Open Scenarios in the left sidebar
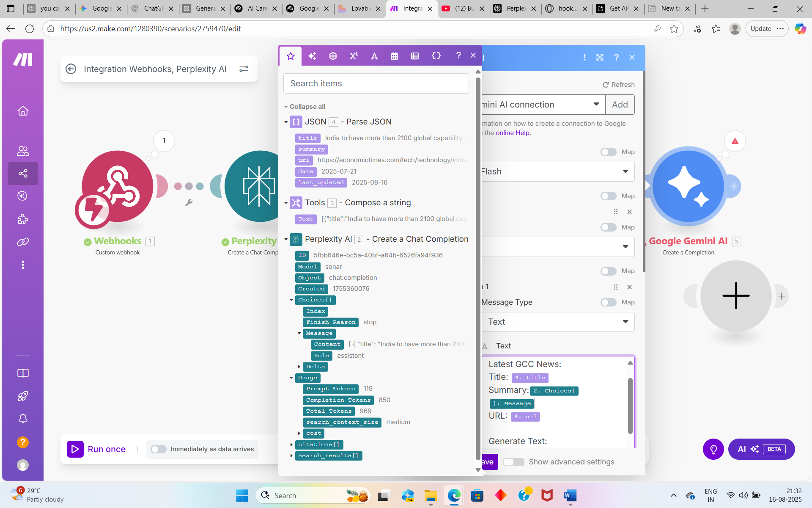This screenshot has width=812, height=508. (x=23, y=173)
